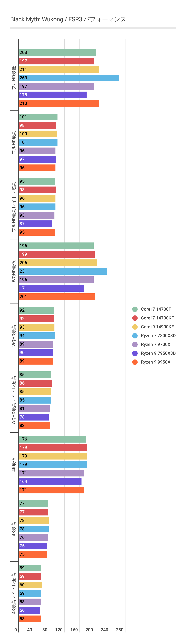
Task: Click the 4K最低 axis category label
Action: tap(14, 464)
